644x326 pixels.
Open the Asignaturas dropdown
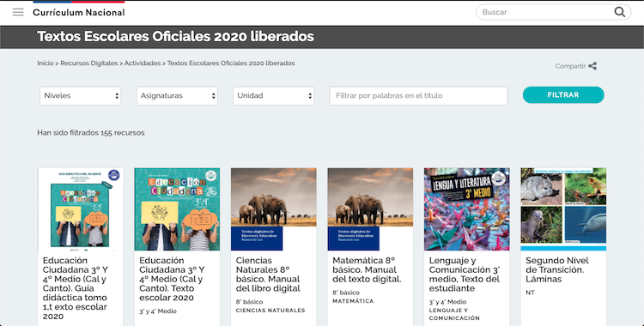click(177, 96)
